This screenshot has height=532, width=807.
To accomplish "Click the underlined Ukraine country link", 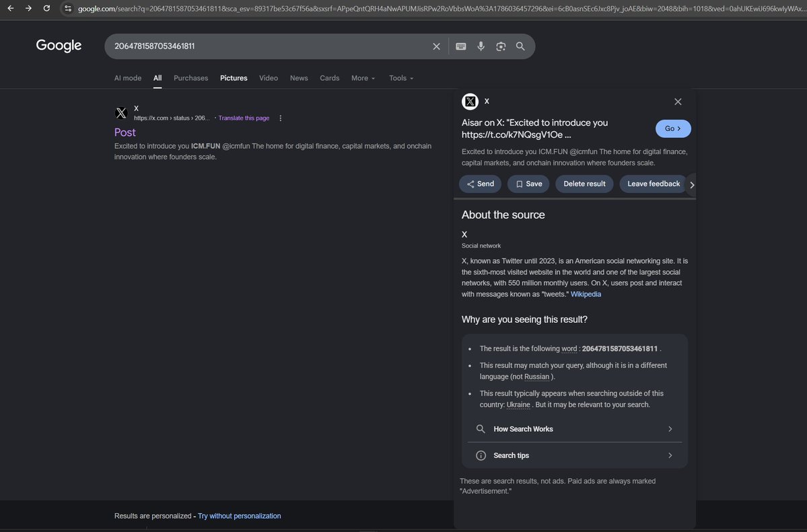I will tap(518, 405).
